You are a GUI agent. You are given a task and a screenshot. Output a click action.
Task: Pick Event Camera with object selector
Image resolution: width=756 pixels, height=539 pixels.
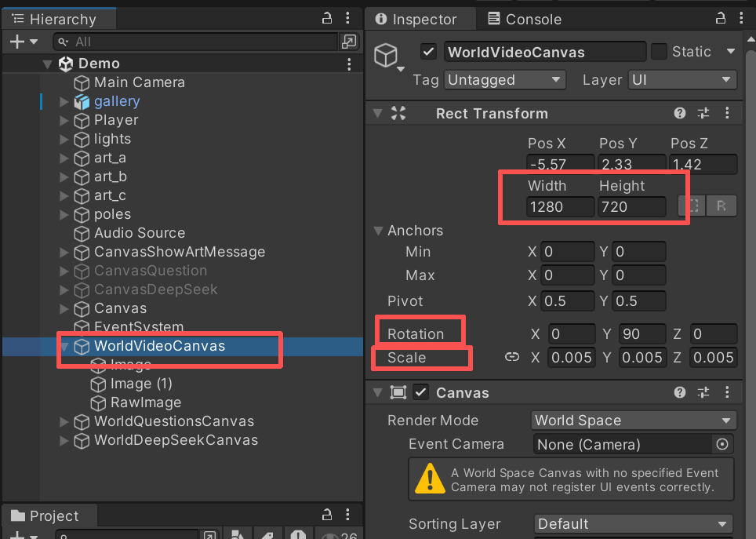point(722,444)
